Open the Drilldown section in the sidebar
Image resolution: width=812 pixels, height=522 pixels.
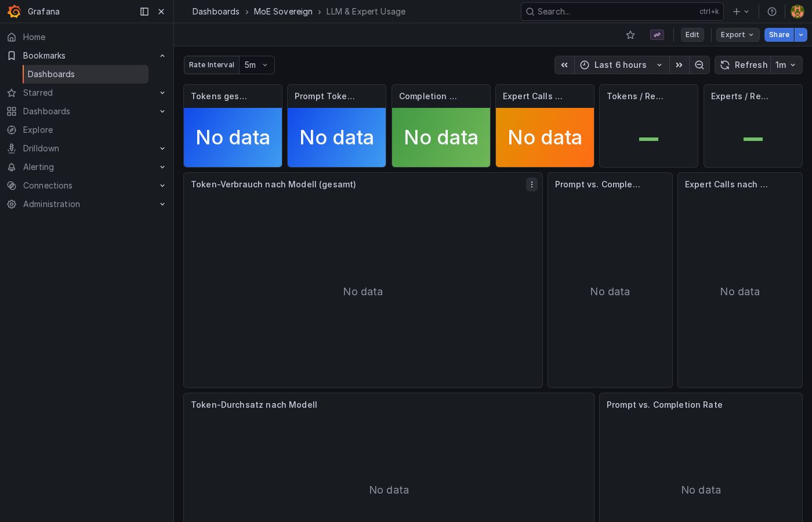[x=41, y=148]
